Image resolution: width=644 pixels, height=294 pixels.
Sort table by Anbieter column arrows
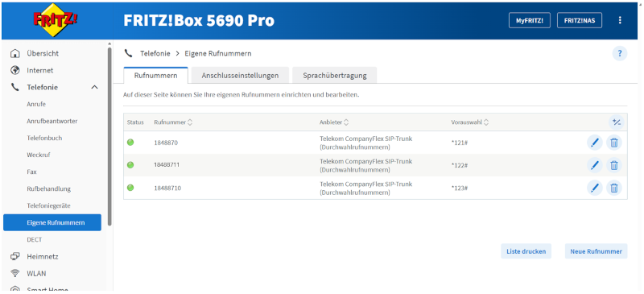(x=346, y=122)
